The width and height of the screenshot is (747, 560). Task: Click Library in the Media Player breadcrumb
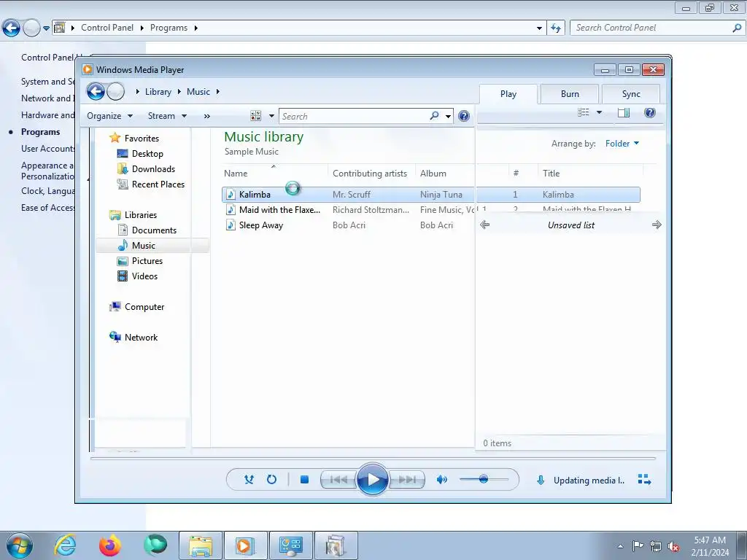pyautogui.click(x=158, y=92)
